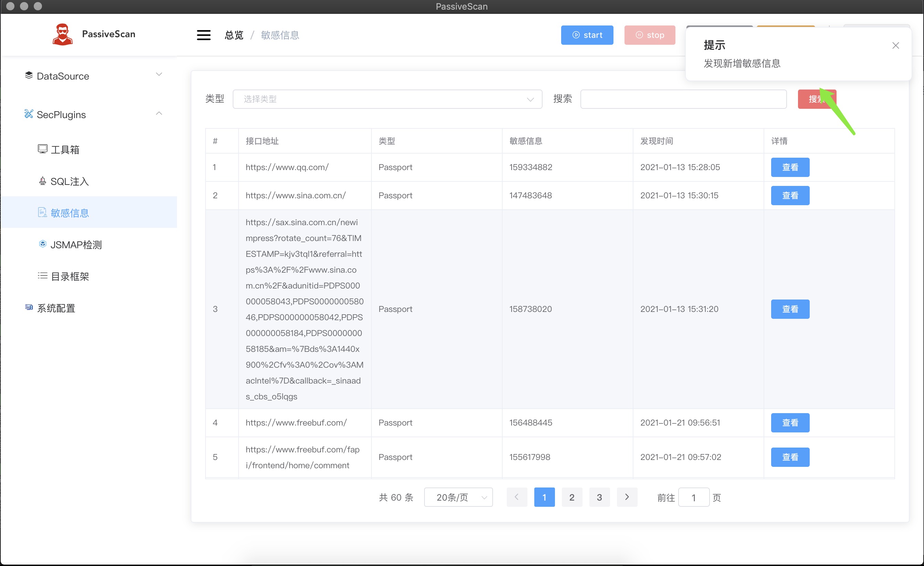924x566 pixels.
Task: Click the SQL注入 sidebar icon
Action: pos(42,181)
